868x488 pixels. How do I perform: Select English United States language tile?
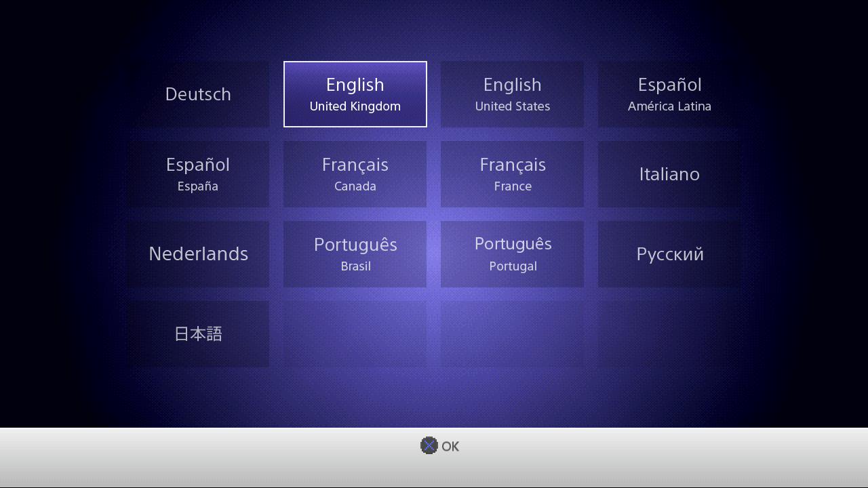point(512,94)
